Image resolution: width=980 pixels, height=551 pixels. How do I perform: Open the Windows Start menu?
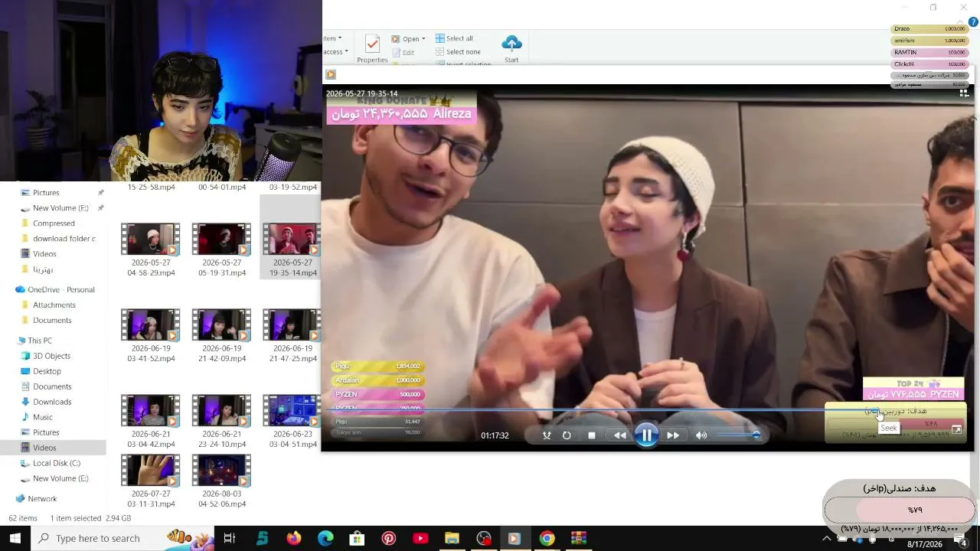tap(15, 539)
